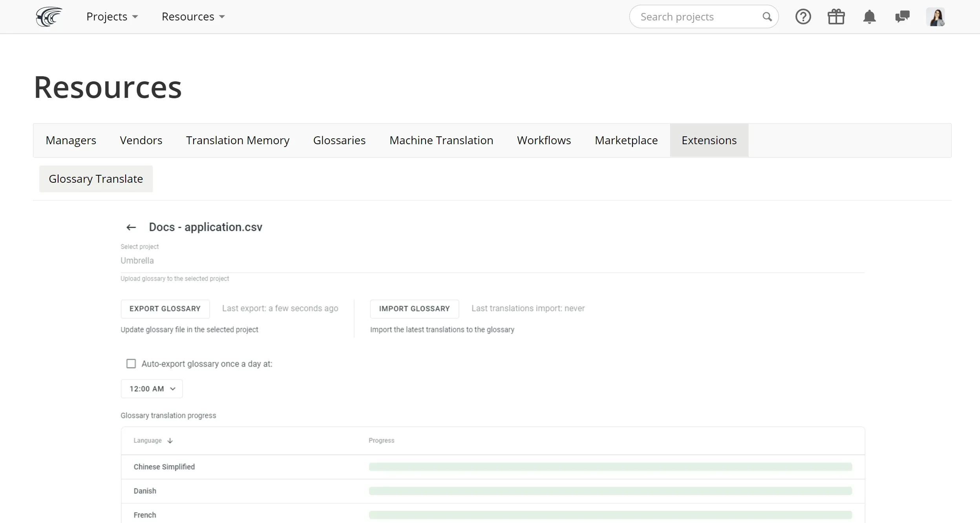
Task: Switch to the Glossaries tab
Action: 339,140
